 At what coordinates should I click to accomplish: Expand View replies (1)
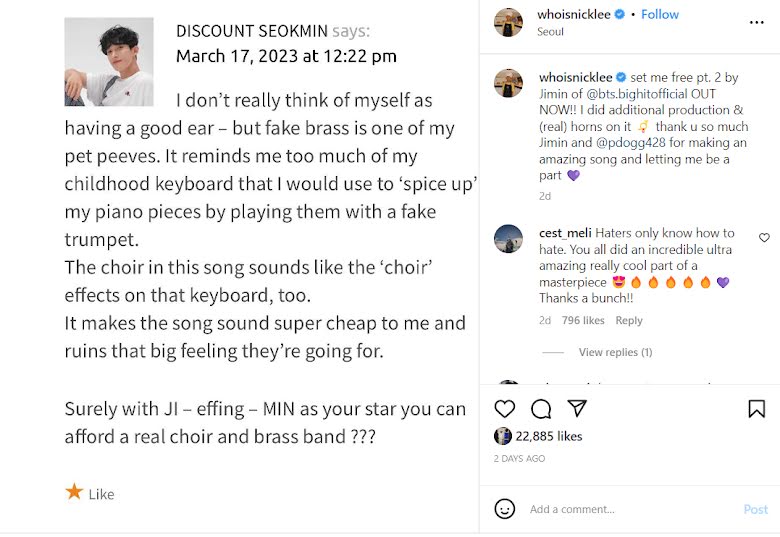[615, 352]
